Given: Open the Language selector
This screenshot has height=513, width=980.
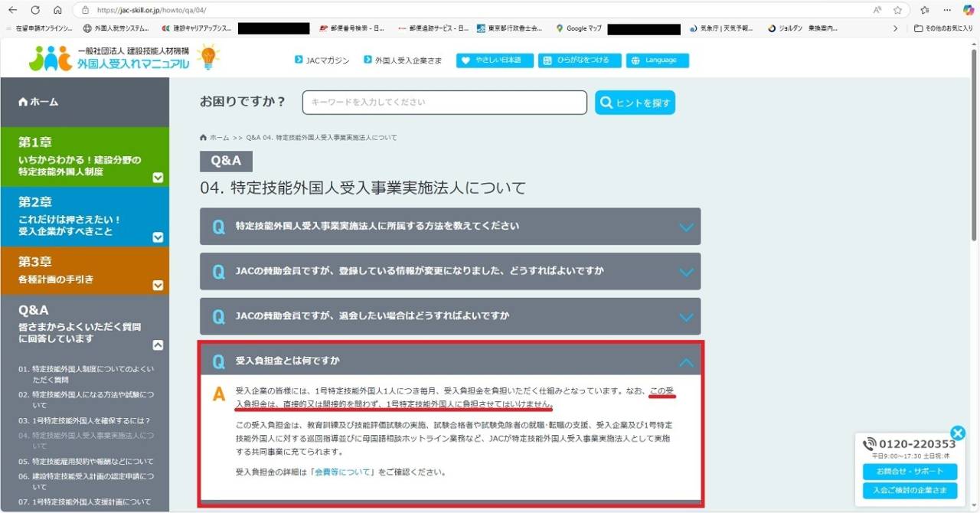Looking at the screenshot, I should (x=657, y=60).
